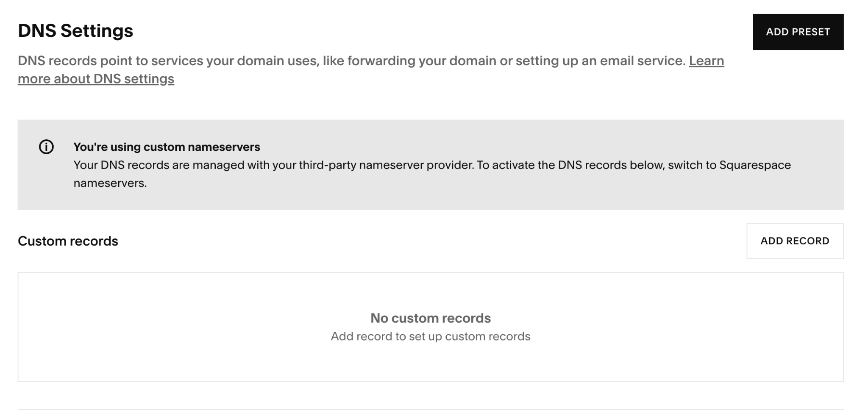Select the Custom records section label
The width and height of the screenshot is (868, 410).
click(68, 241)
